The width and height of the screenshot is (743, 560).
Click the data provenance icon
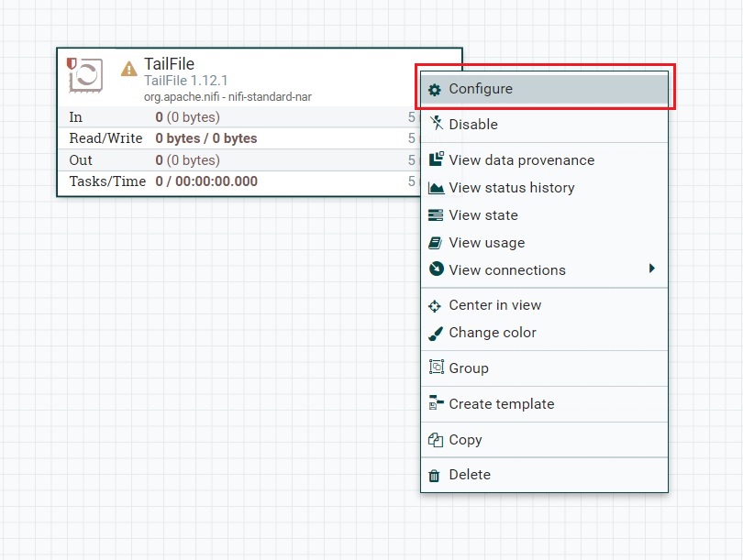pos(436,159)
